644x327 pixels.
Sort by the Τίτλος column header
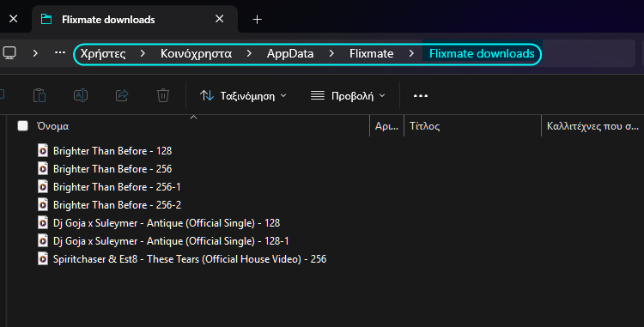pos(473,126)
